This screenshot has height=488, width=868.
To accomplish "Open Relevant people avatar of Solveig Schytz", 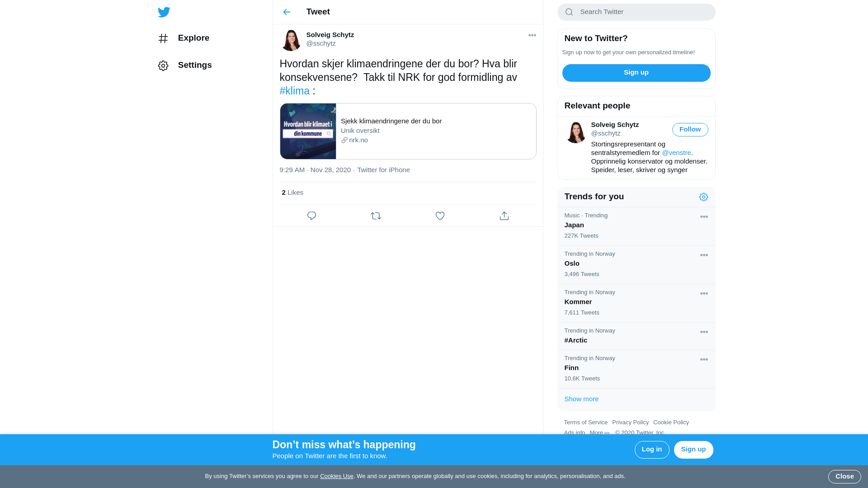I will (x=576, y=132).
